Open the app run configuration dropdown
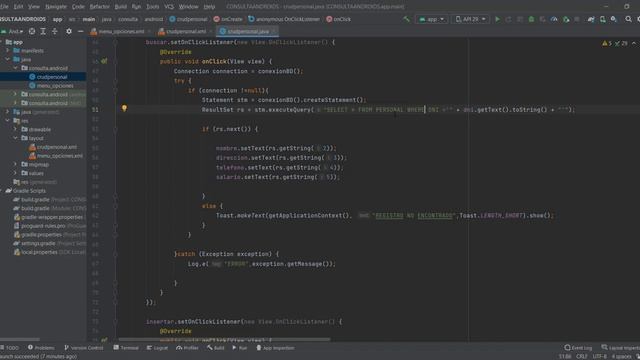 click(x=431, y=19)
